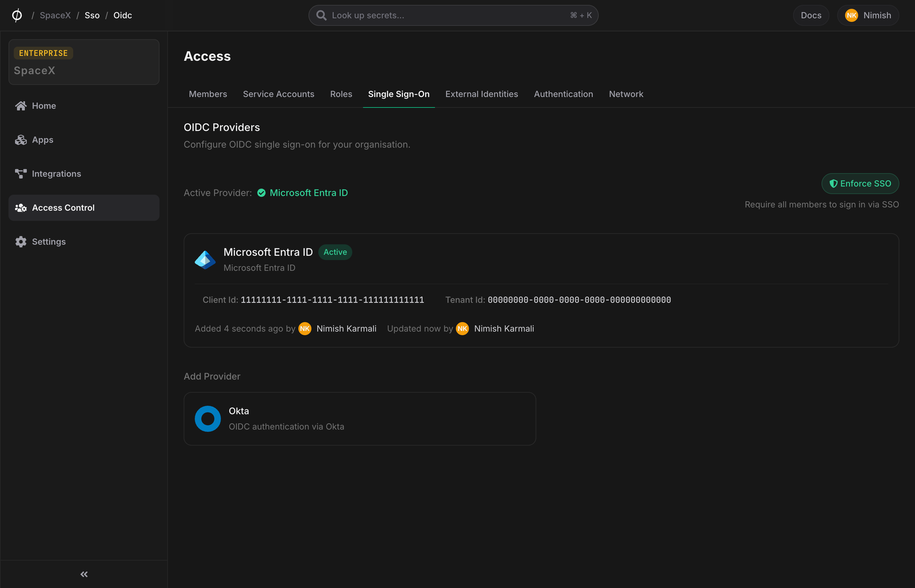The height and width of the screenshot is (588, 915).
Task: Collapse the left sidebar
Action: tap(84, 574)
